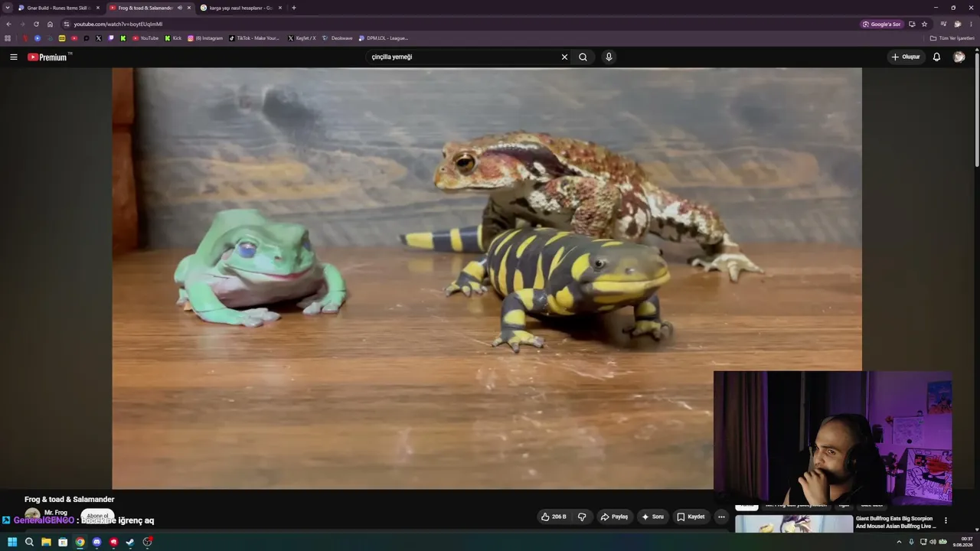This screenshot has width=980, height=551.
Task: Mute the Frog & toad tab audio
Action: pos(179,8)
